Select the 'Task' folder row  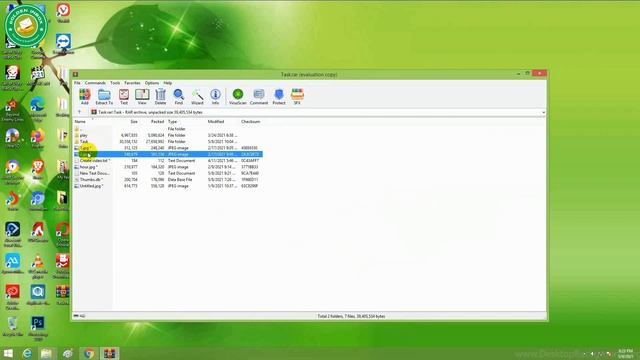click(x=168, y=142)
